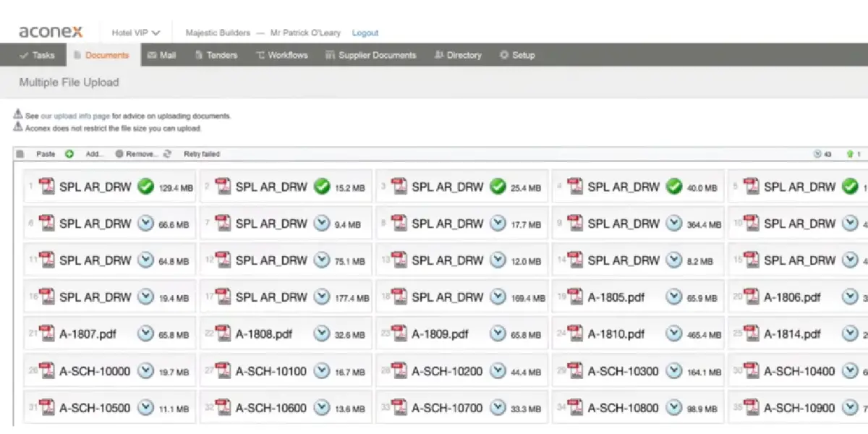Click the PDF icon of A-1810.pdf
The height and width of the screenshot is (434, 868).
click(576, 333)
